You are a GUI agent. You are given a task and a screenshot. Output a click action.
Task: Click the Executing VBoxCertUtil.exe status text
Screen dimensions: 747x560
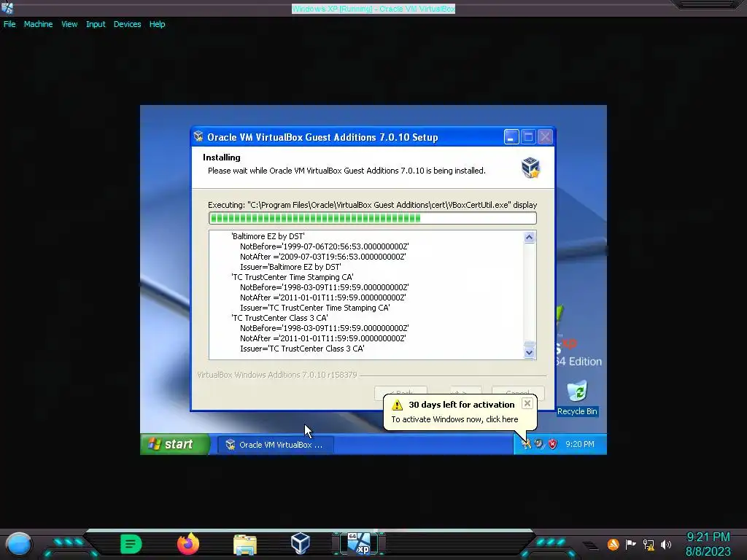[x=372, y=205]
